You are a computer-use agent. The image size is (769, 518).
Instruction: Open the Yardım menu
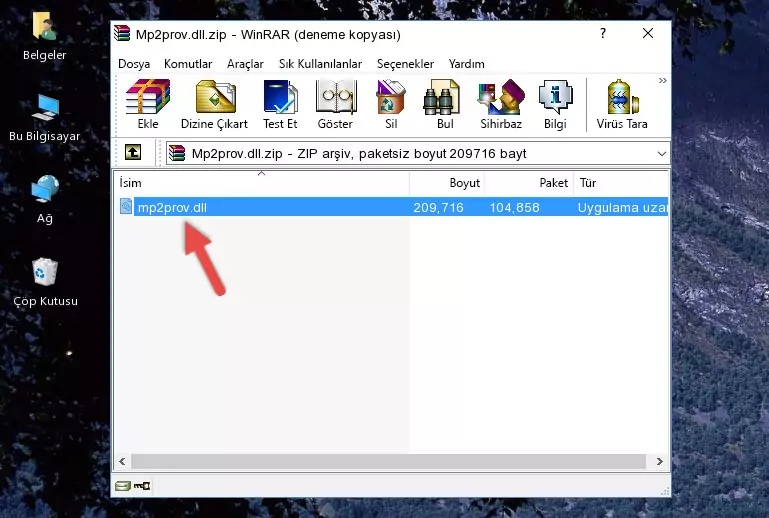pyautogui.click(x=466, y=64)
